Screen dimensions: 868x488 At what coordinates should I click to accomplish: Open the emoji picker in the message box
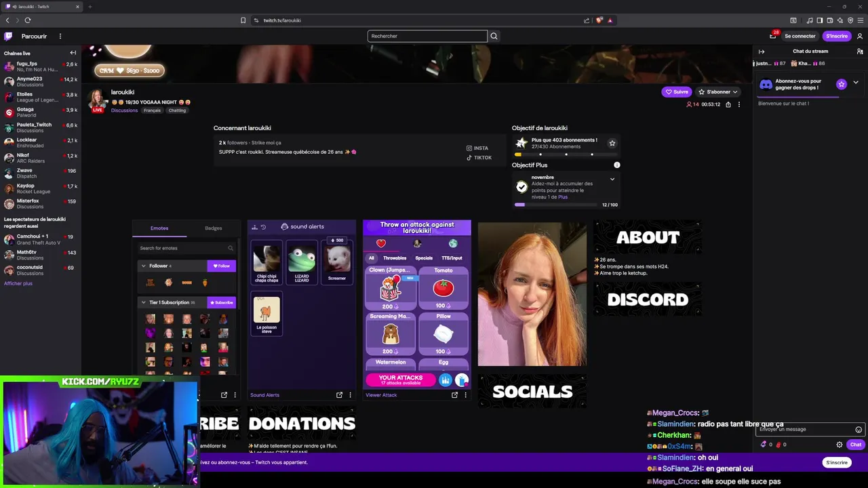pyautogui.click(x=859, y=429)
